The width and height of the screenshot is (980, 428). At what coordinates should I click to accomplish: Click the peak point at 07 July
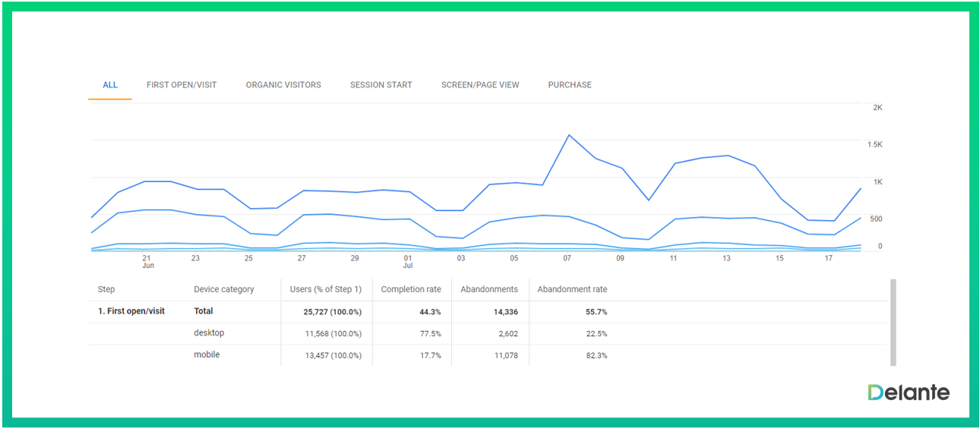click(x=568, y=135)
